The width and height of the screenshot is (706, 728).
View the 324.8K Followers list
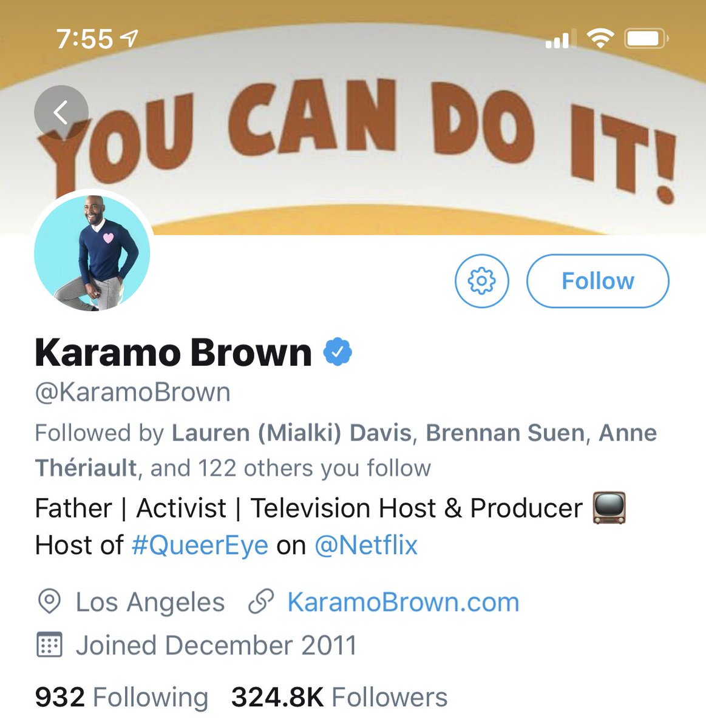(339, 697)
